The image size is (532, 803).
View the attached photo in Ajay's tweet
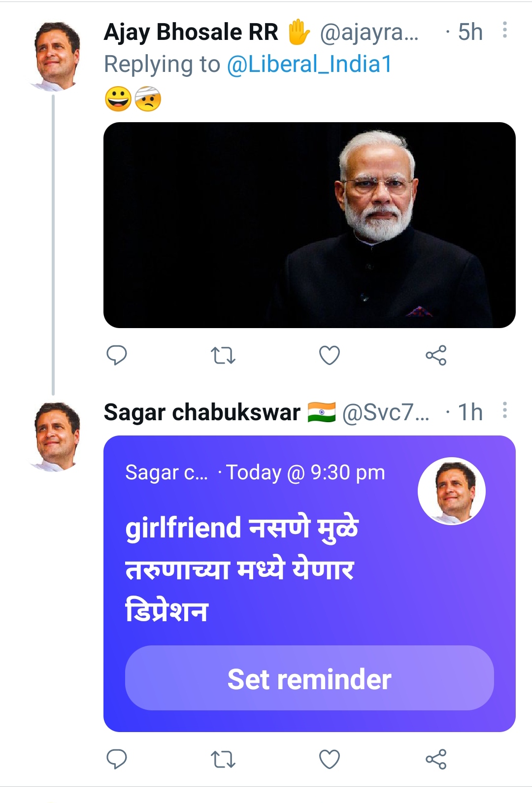tap(309, 225)
